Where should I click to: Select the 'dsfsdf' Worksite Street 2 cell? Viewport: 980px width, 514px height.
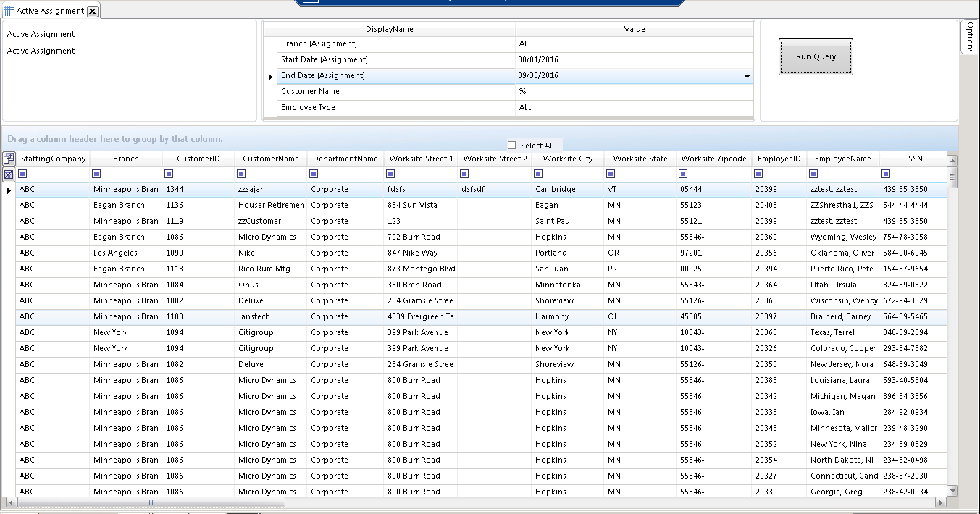[495, 189]
